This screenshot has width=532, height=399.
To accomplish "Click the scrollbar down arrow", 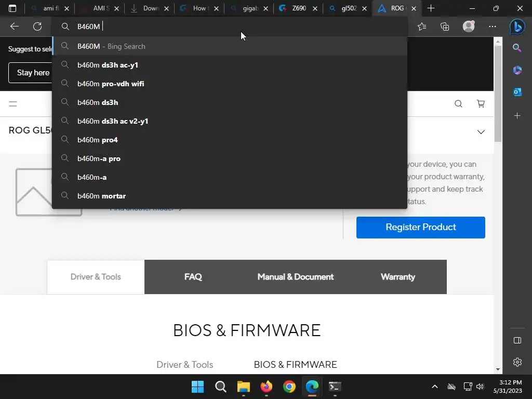I will tap(498, 369).
